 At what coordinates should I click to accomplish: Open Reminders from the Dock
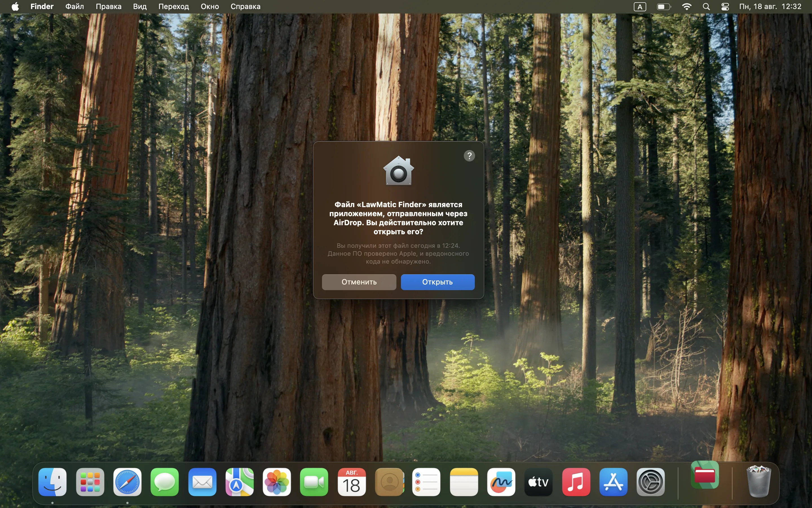click(427, 482)
